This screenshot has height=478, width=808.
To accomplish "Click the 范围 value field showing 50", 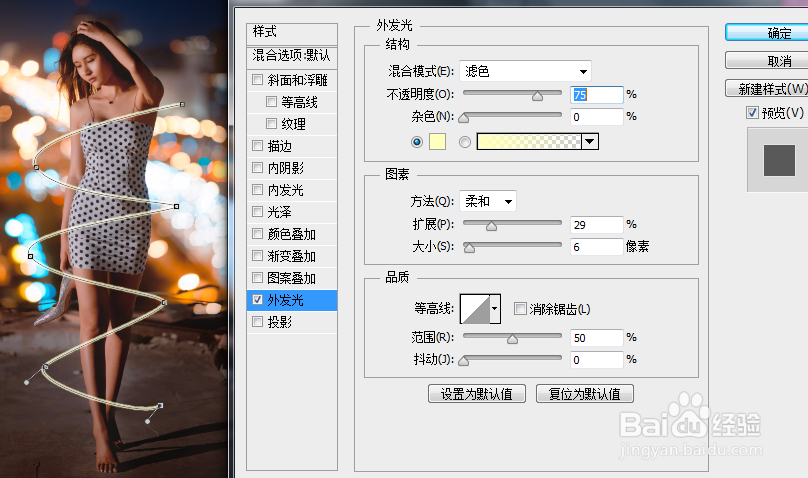I will pyautogui.click(x=597, y=338).
